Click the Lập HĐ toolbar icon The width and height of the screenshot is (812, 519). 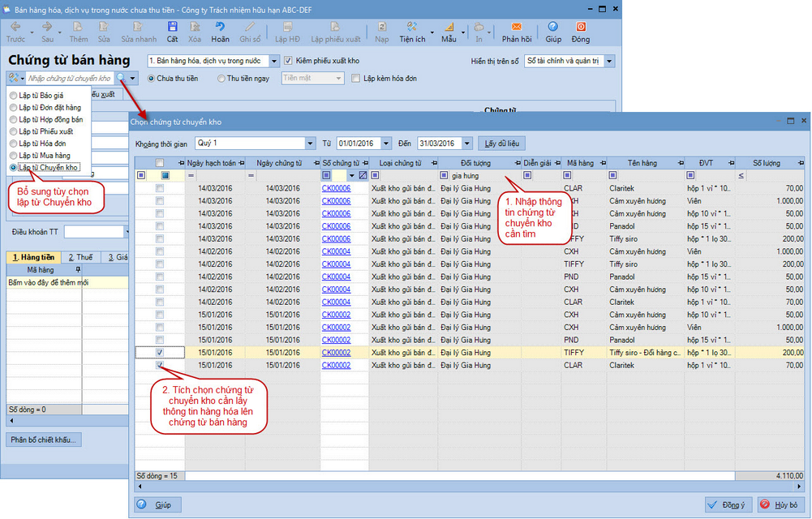(287, 27)
